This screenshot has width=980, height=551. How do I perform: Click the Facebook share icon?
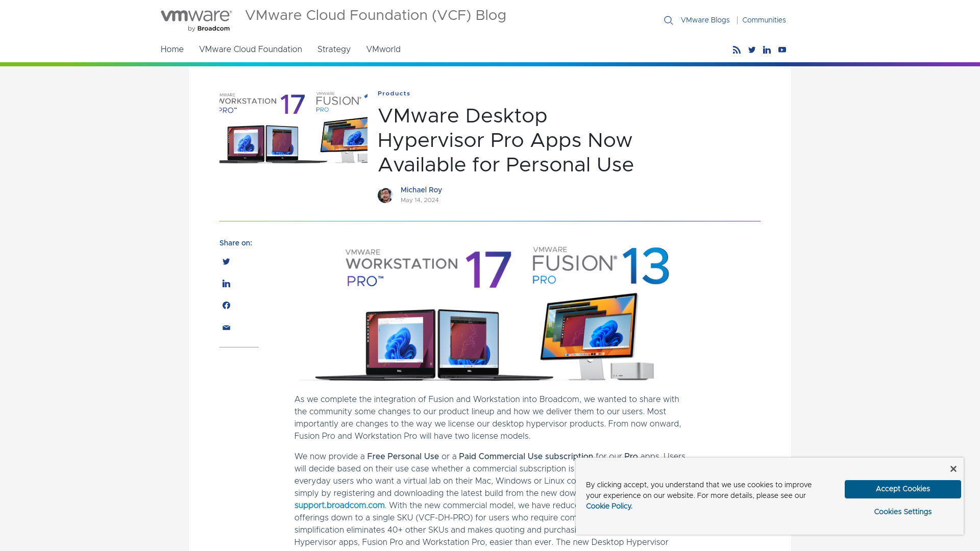[x=226, y=306]
